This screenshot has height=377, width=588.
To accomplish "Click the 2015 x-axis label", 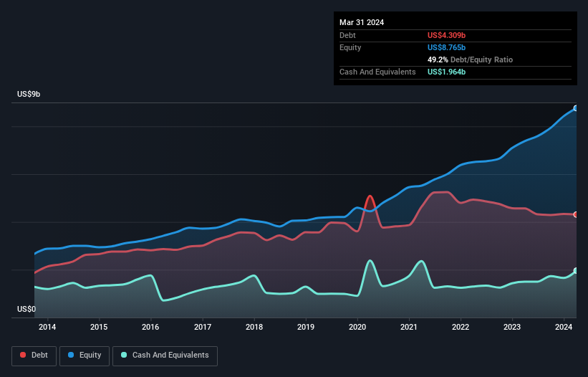I will [x=99, y=327].
